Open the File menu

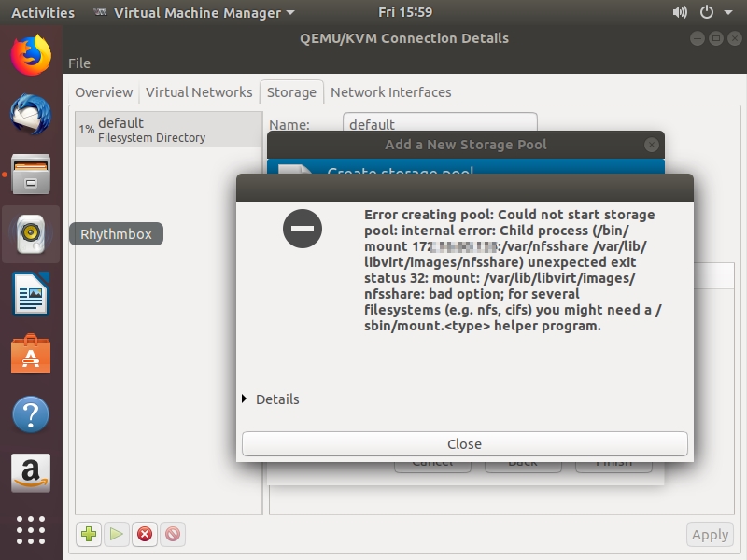pos(79,63)
